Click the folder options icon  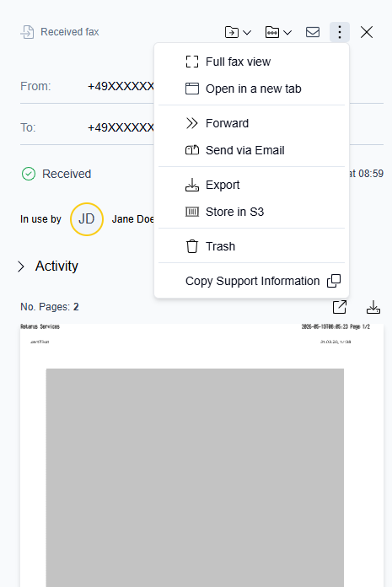(272, 32)
